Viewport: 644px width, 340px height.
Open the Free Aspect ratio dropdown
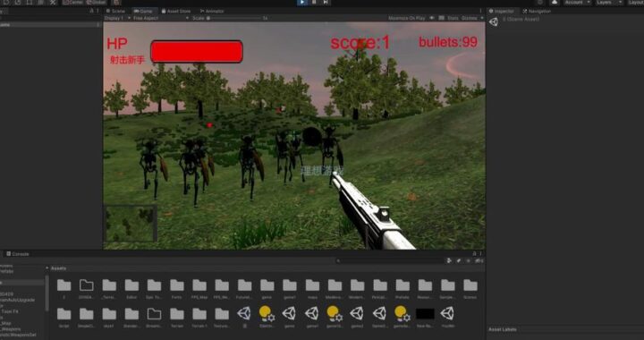coord(161,18)
